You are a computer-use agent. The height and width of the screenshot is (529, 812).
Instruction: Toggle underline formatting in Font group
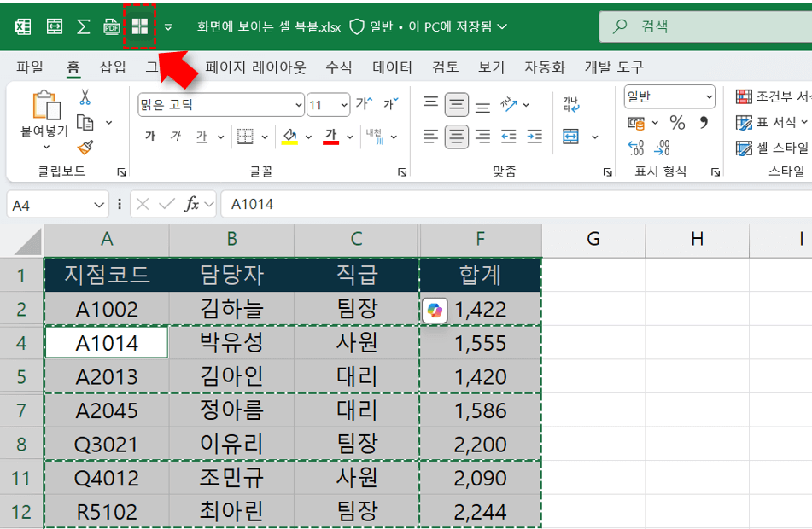pyautogui.click(x=202, y=137)
